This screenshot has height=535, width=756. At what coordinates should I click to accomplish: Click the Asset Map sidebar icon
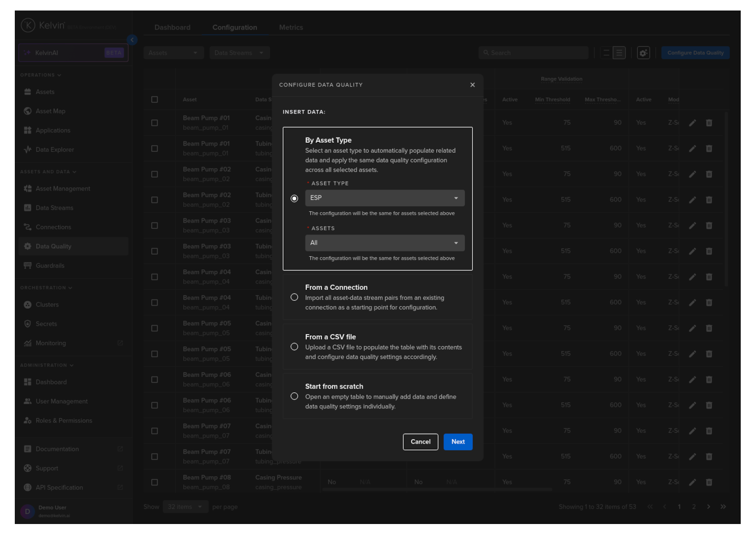28,111
